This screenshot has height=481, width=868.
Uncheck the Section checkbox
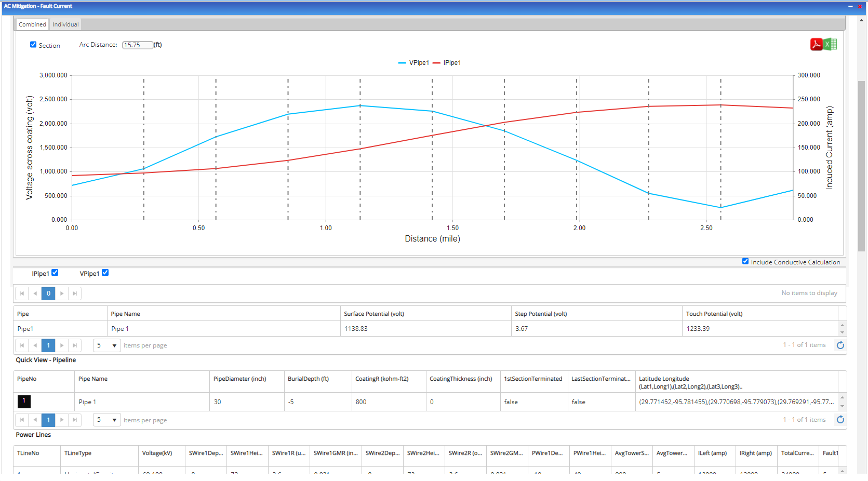33,45
